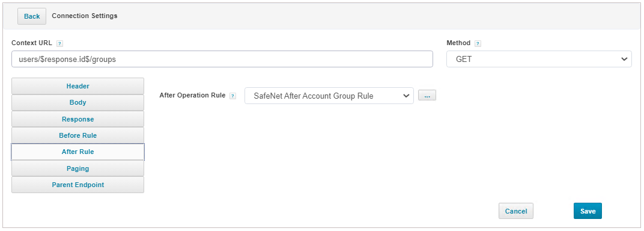Screen dimensions: 644x231
Task: Switch to the Header tab
Action: click(77, 86)
